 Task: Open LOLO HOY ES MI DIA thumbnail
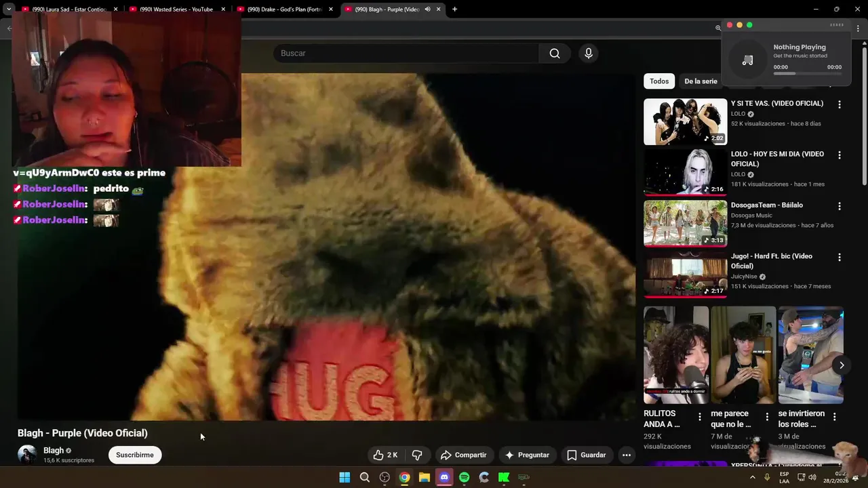point(685,173)
